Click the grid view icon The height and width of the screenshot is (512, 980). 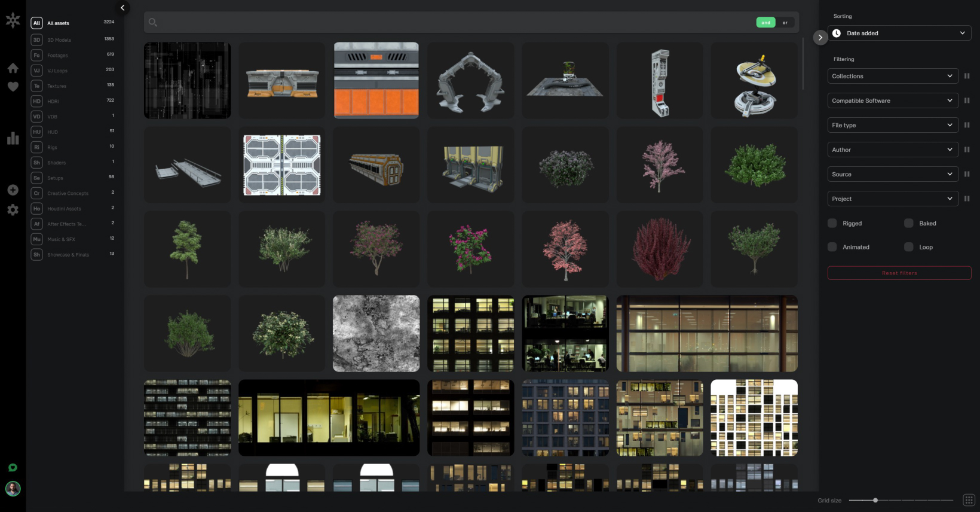(x=969, y=500)
